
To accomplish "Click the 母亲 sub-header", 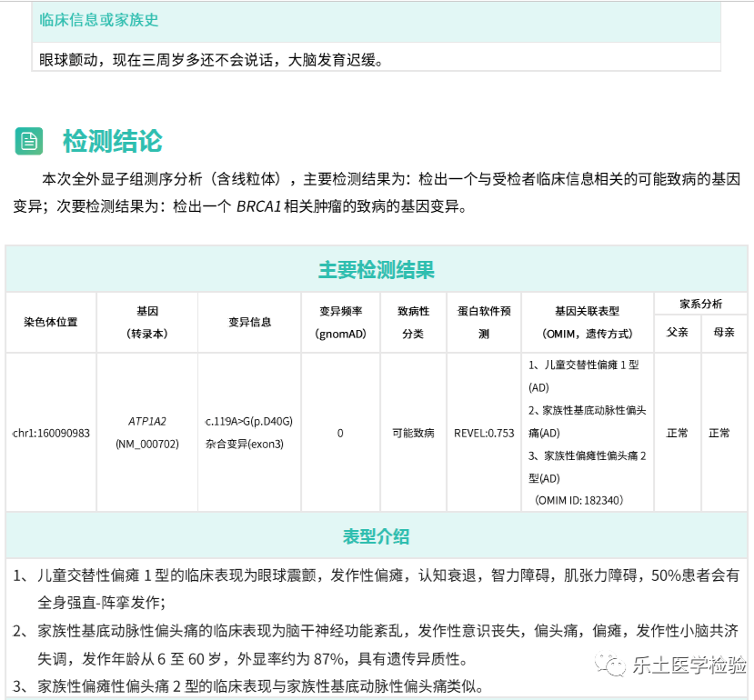I will coord(724,332).
